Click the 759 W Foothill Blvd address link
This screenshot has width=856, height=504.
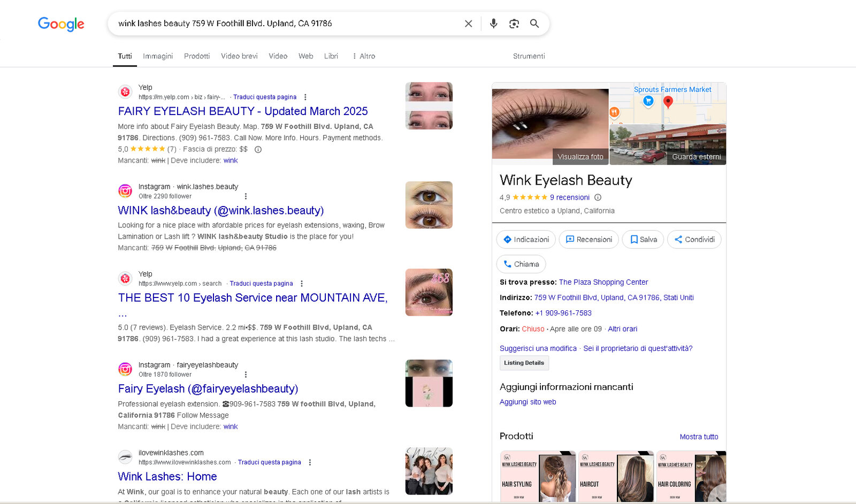pos(614,297)
